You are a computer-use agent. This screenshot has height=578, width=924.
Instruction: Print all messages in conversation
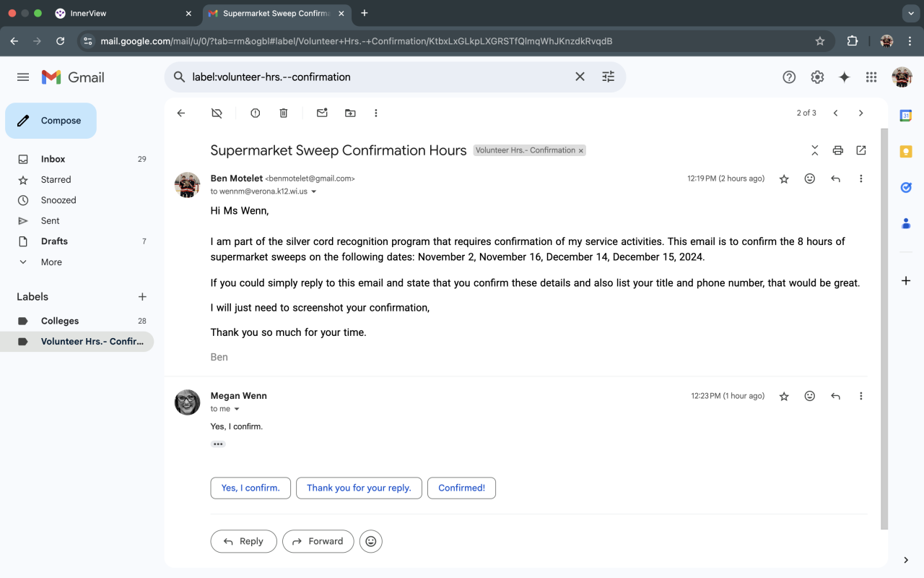point(837,150)
